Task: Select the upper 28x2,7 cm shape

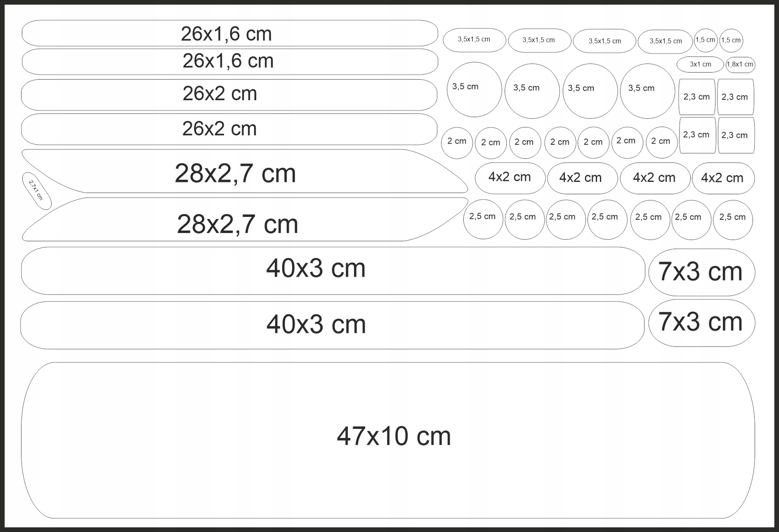Action: pos(243,172)
